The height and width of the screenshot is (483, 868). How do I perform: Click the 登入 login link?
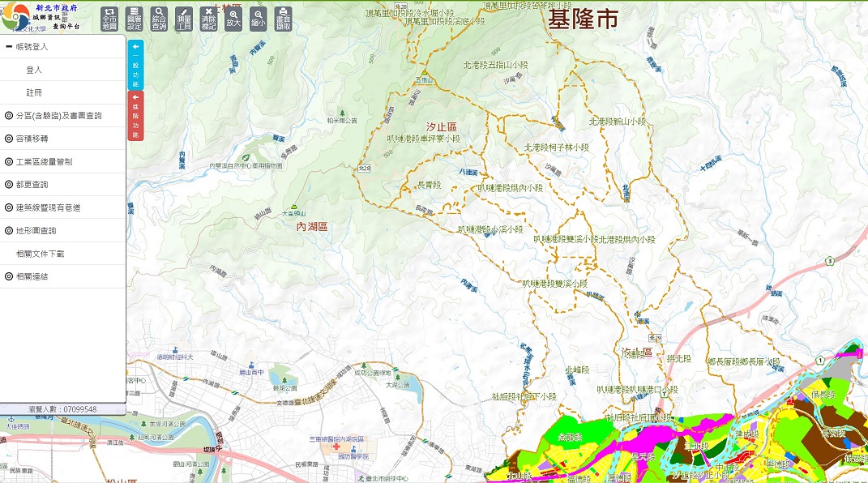pyautogui.click(x=34, y=70)
